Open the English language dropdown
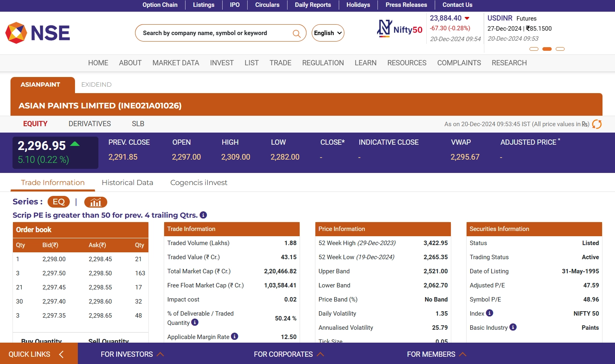This screenshot has height=364, width=615. (328, 33)
